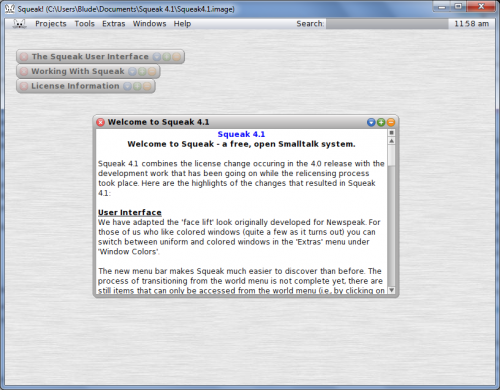Click green expand icon of License Information

(x=137, y=86)
